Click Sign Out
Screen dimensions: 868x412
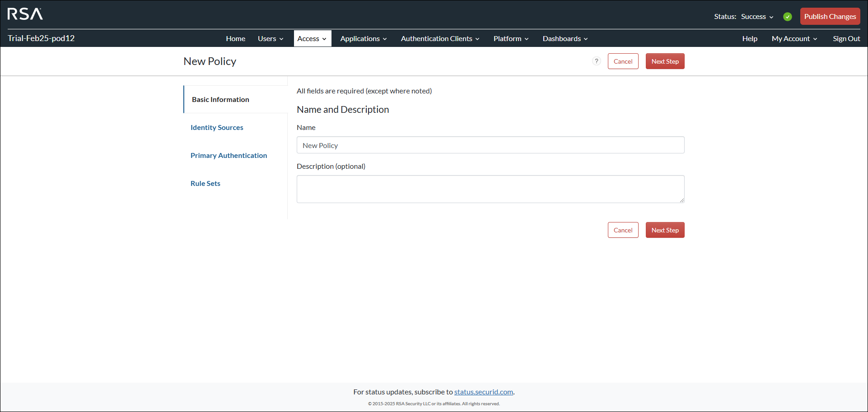846,39
